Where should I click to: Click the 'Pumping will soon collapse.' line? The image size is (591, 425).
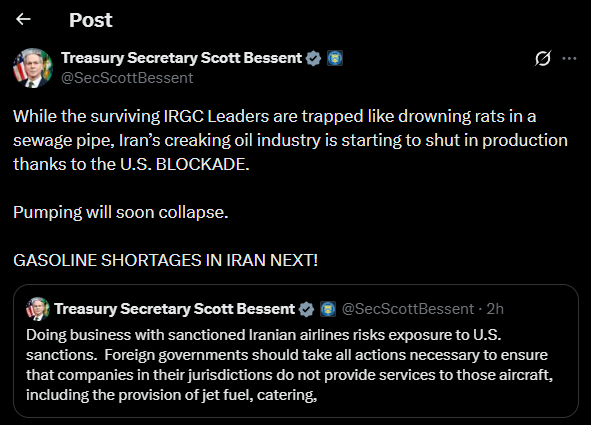(121, 212)
